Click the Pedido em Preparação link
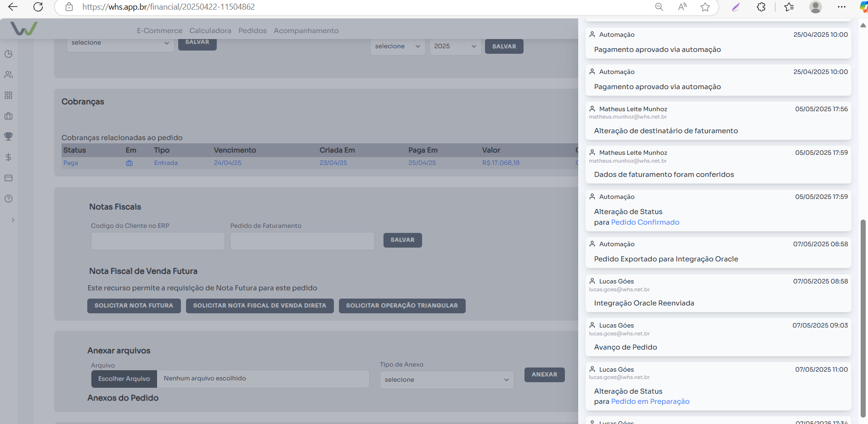 pyautogui.click(x=650, y=401)
